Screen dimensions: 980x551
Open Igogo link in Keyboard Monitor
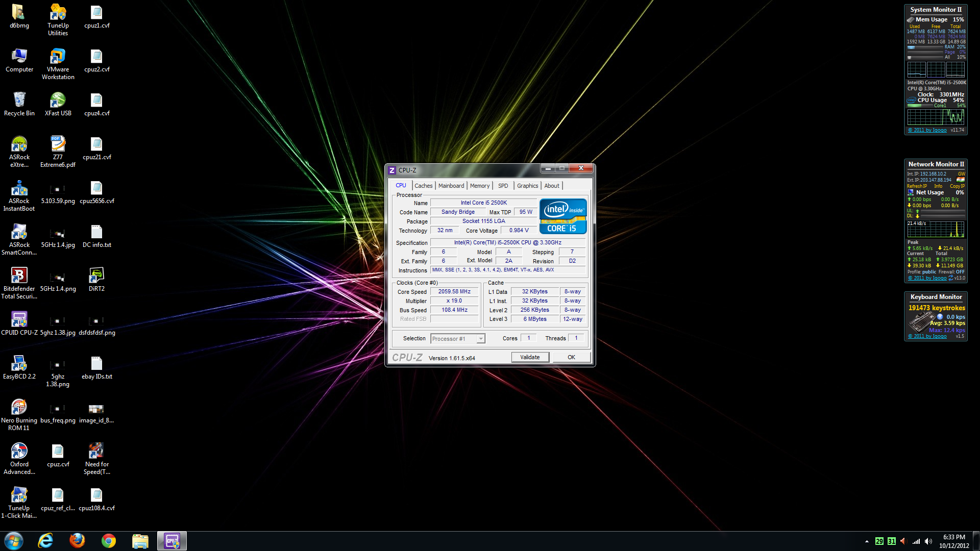pos(927,336)
